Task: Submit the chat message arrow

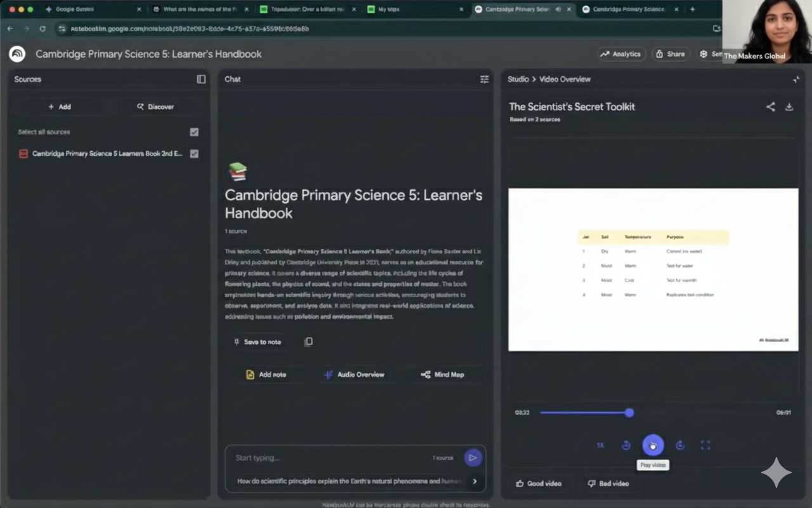Action: pos(473,457)
